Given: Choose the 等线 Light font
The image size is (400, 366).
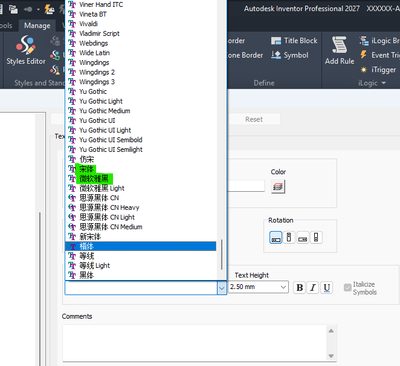Looking at the screenshot, I should point(140,266).
